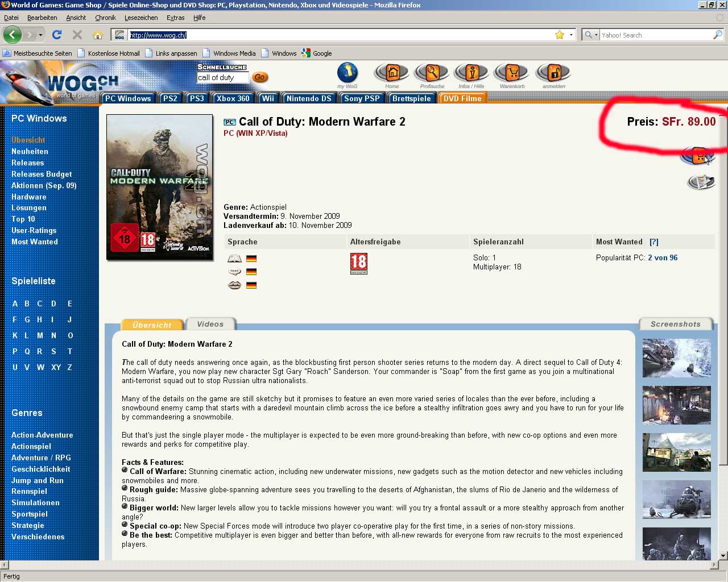Viewport: 728px width, 582px height.
Task: Open the Chronik menu
Action: tap(105, 18)
